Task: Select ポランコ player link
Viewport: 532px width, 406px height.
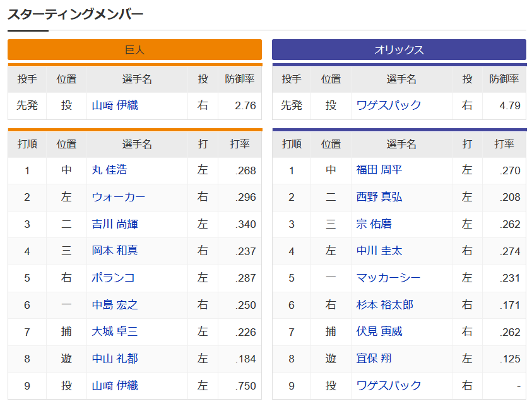Action: click(x=113, y=278)
